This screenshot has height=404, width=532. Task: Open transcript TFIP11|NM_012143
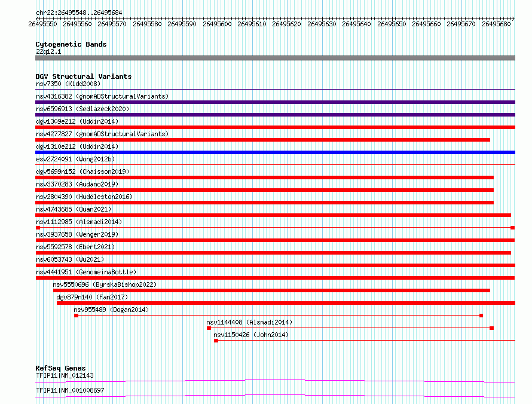pos(65,375)
